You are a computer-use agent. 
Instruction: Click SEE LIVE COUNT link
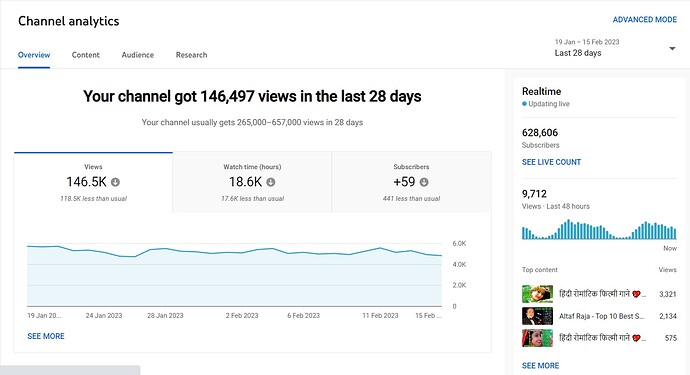click(x=551, y=162)
